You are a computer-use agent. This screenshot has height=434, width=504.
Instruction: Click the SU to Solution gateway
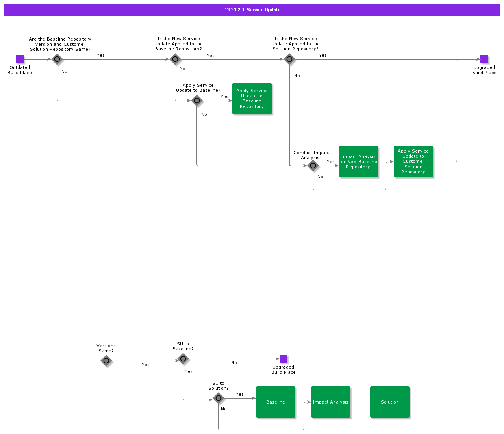(x=219, y=398)
